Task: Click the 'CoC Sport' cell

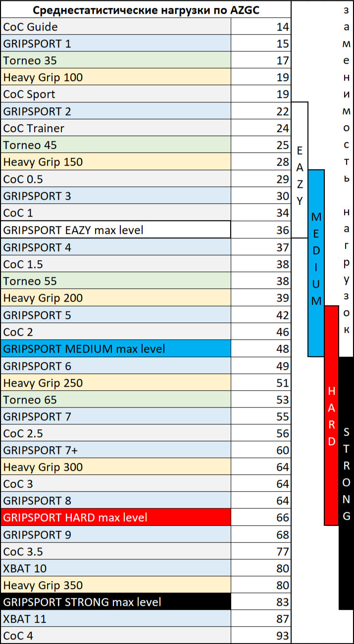Action: [x=116, y=94]
